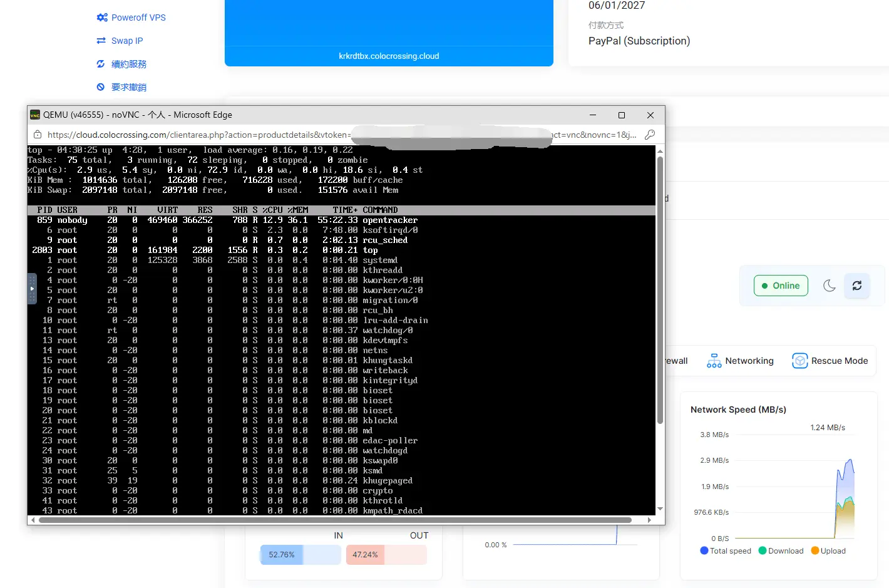
Task: Click the 續約服務 renew icon
Action: point(101,64)
